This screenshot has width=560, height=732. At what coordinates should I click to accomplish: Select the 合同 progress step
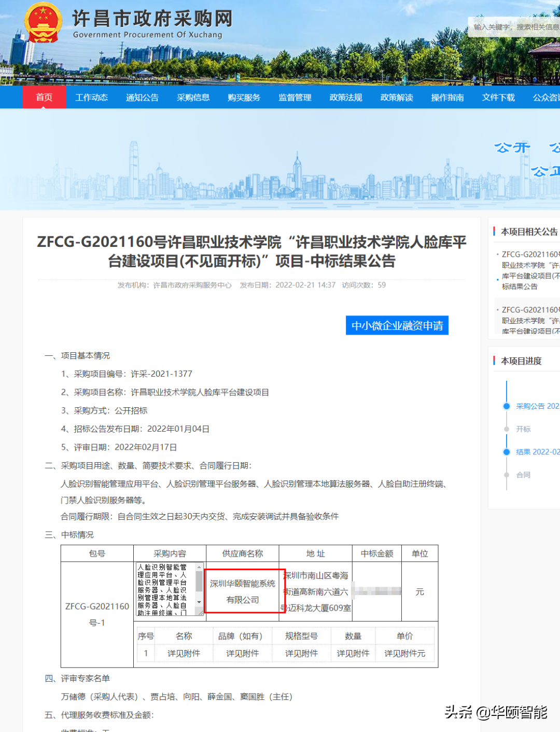[x=523, y=475]
